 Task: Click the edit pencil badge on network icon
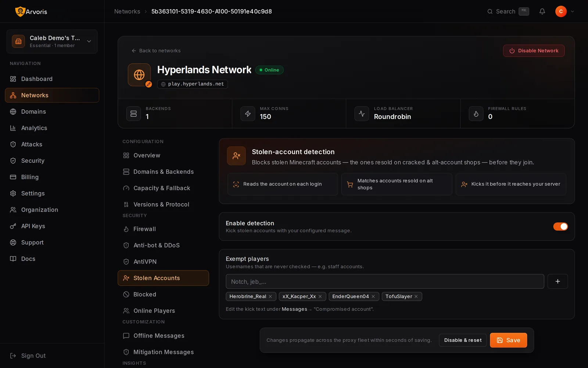coord(148,84)
